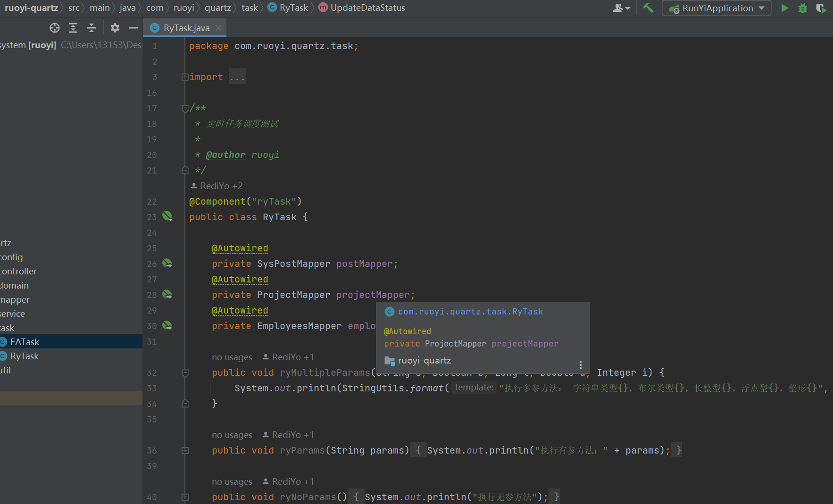
Task: Collapse the ryMultipleParams method body
Action: coord(185,372)
